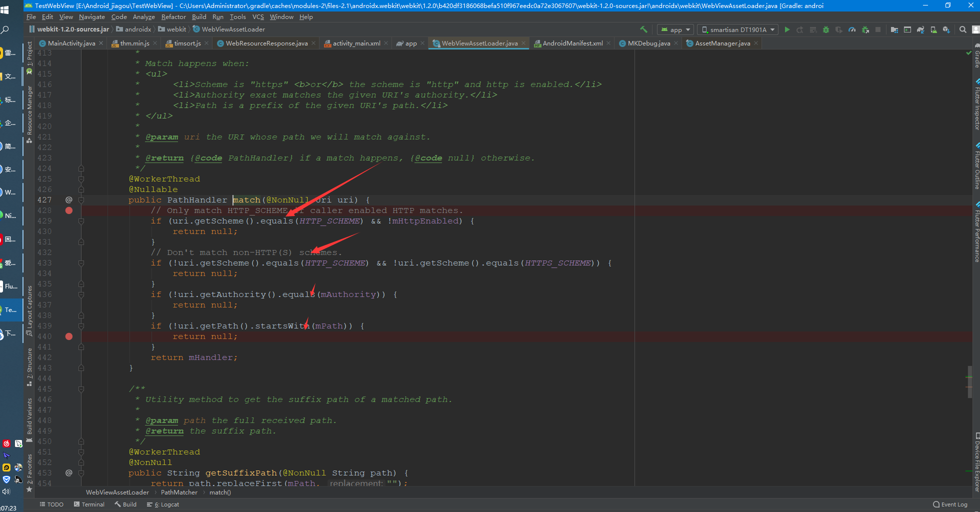980x512 pixels.
Task: Switch to the WebResourceResponse.java tab
Action: (266, 43)
